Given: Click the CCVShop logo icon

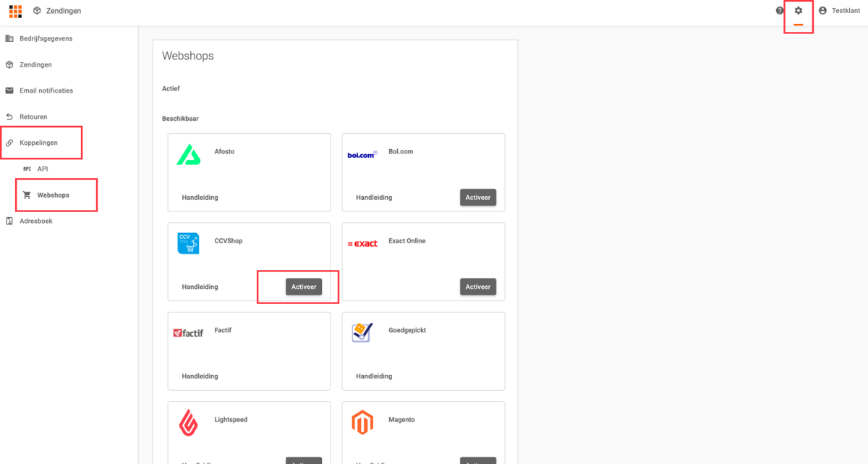Looking at the screenshot, I should pos(188,243).
